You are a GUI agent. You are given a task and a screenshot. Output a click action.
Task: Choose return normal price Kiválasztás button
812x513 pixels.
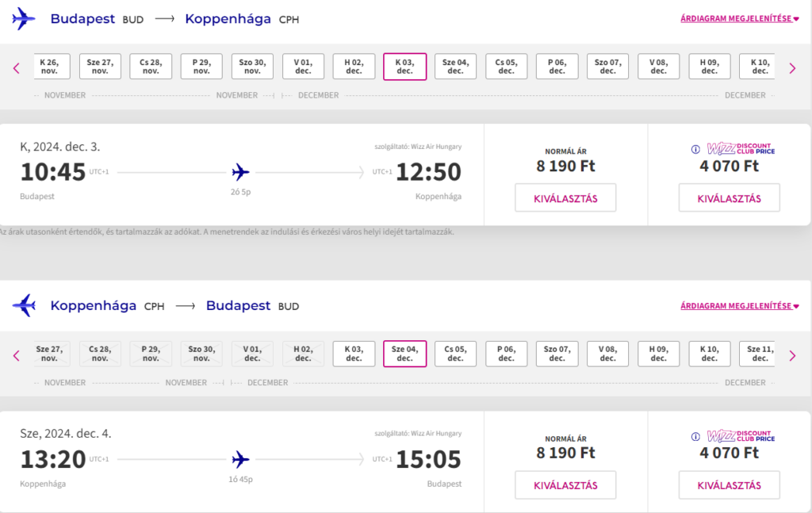[565, 485]
